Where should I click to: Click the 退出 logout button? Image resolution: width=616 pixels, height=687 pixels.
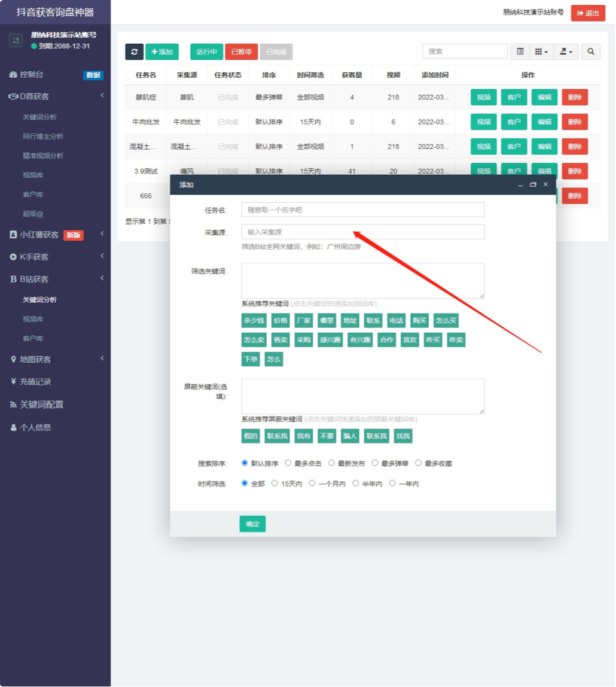coord(588,13)
